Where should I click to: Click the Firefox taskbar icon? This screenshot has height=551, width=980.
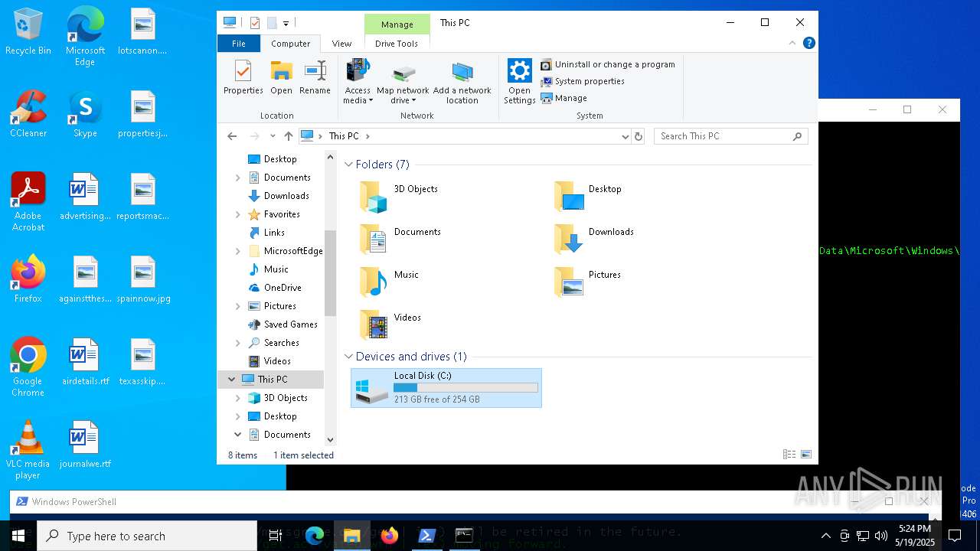tap(390, 536)
